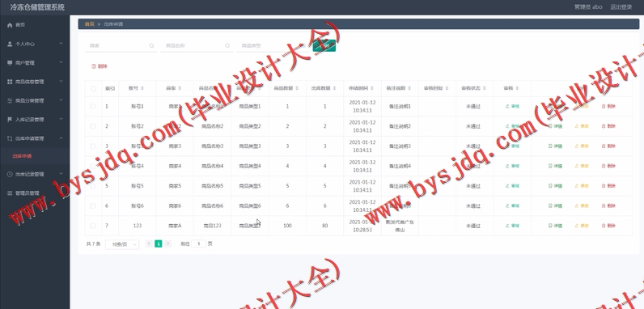
Task: Click 审核 for row 123 商家A
Action: (513, 226)
